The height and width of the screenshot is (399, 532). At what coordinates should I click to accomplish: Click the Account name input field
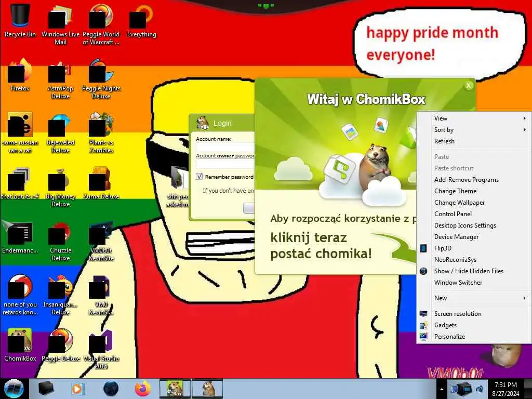pyautogui.click(x=225, y=147)
